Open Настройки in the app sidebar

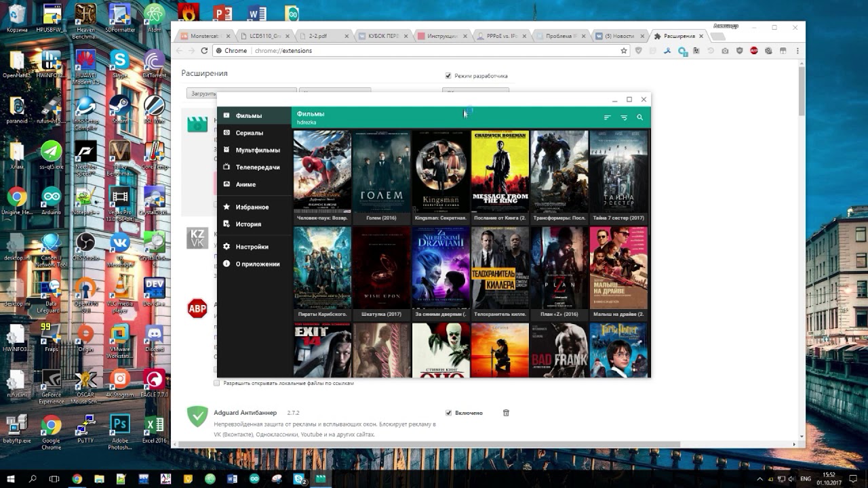click(x=254, y=247)
